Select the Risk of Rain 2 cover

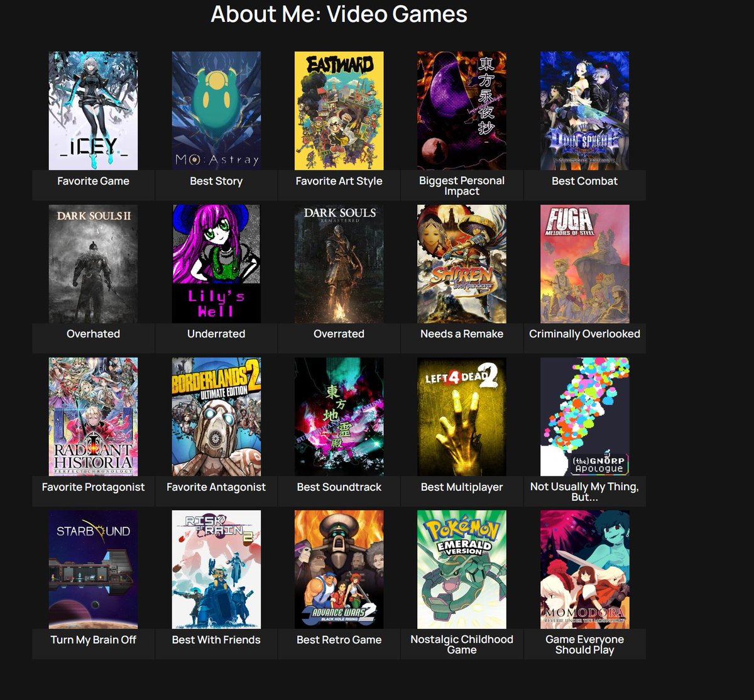(216, 569)
